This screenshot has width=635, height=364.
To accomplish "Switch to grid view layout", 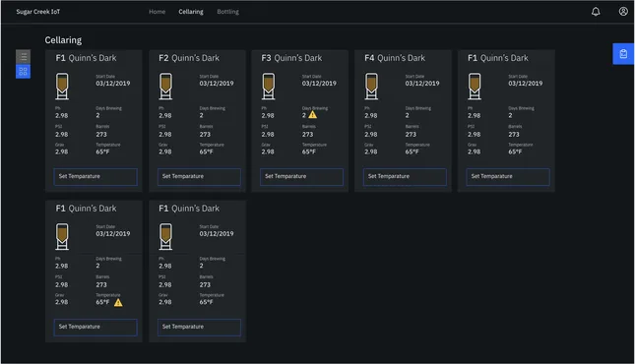I will (23, 72).
